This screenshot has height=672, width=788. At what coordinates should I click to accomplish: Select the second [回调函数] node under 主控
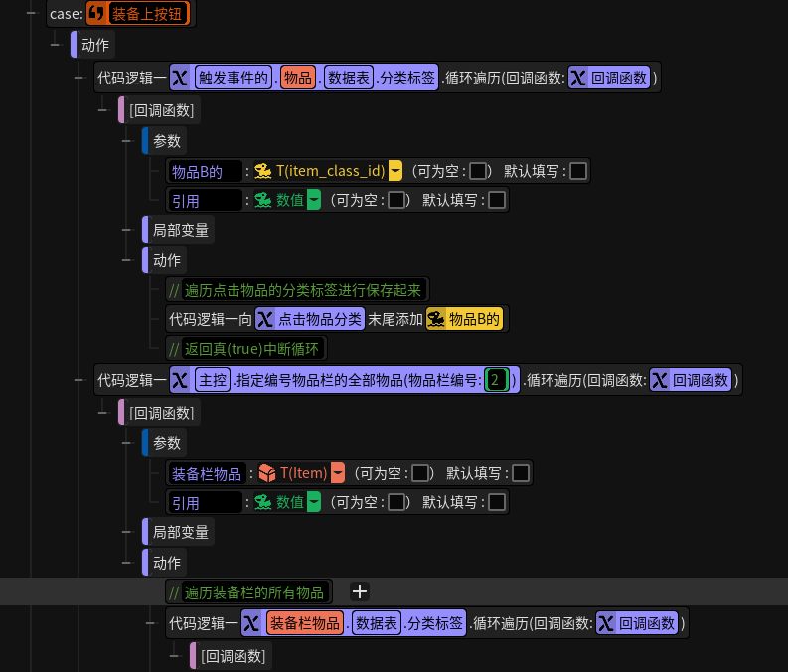[161, 413]
